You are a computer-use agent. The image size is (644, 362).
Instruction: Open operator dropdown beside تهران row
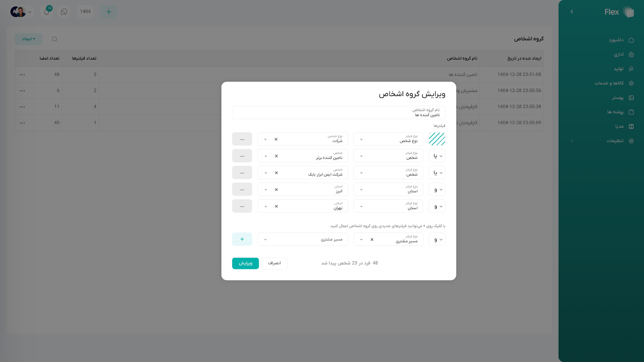coord(437,206)
